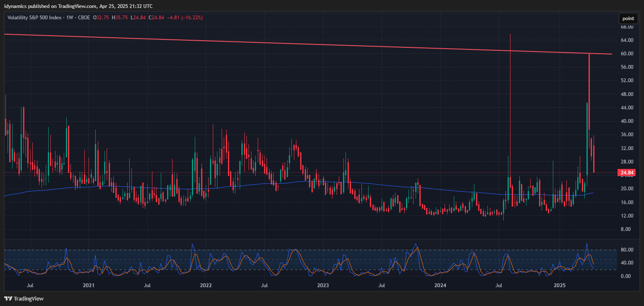This screenshot has height=306, width=644.
Task: Click the published-by header text at top
Action: 79,6
